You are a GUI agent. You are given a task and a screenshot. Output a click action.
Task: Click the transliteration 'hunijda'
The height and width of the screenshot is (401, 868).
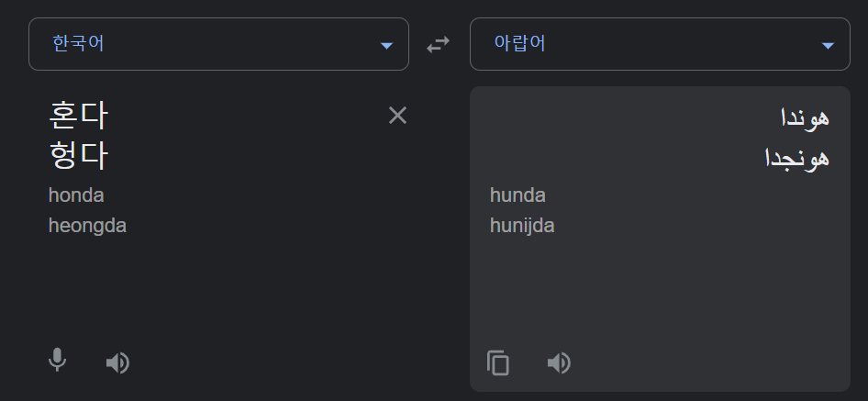coord(522,226)
